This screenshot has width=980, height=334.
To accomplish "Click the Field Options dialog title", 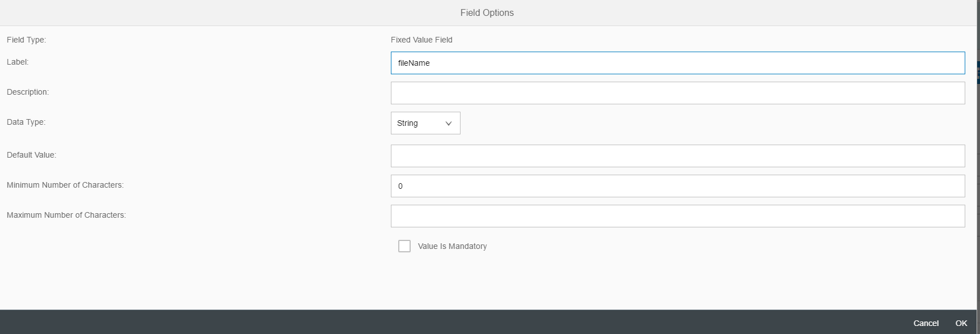I will 487,12.
